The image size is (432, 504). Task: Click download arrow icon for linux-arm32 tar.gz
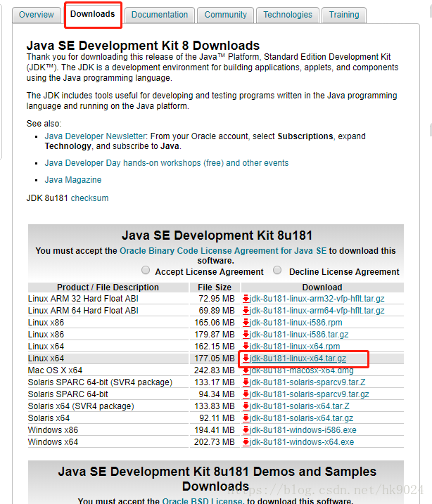246,299
